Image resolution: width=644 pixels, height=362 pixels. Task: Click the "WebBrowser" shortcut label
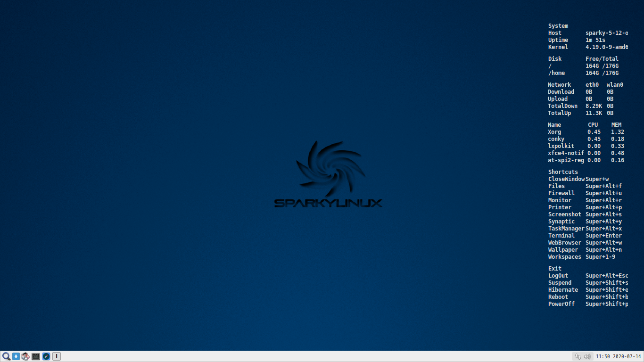[565, 243]
